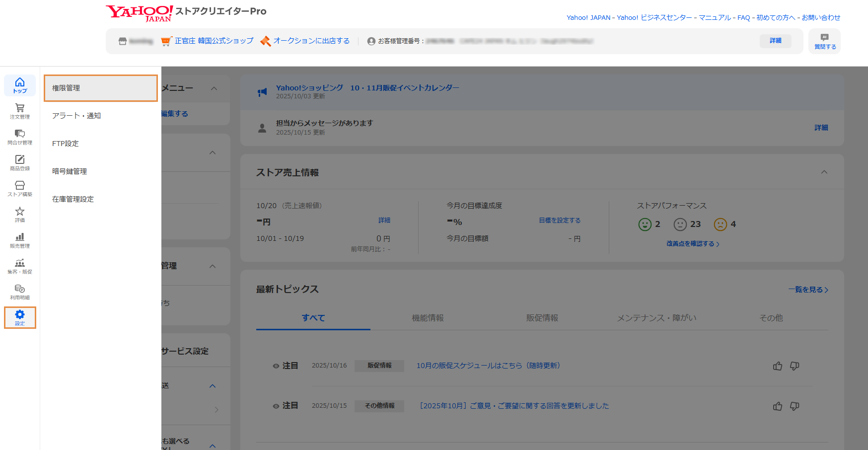Open the 利用明細 coins icon
Screen dimensions: 868x450
click(x=20, y=292)
